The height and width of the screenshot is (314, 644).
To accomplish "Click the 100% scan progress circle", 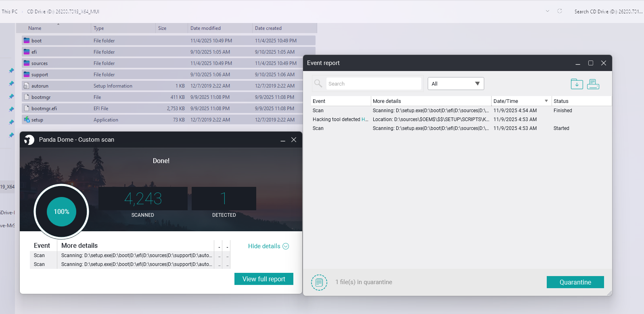I will [x=61, y=211].
